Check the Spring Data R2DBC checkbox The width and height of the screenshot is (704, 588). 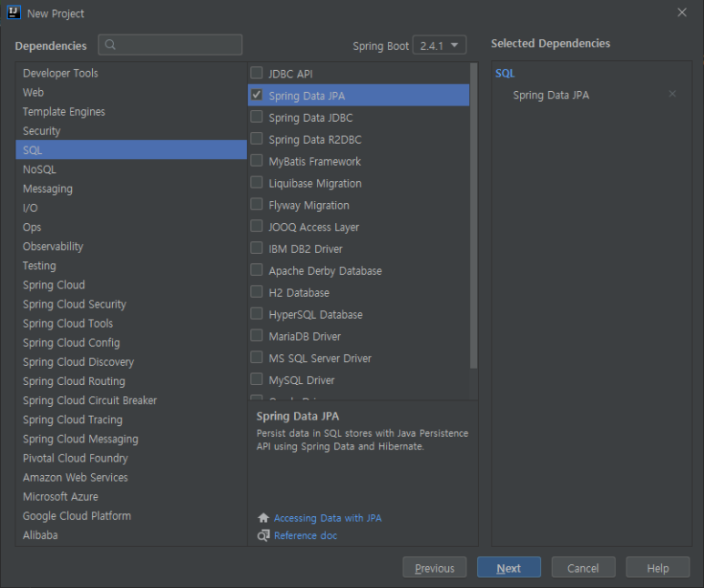(x=256, y=138)
